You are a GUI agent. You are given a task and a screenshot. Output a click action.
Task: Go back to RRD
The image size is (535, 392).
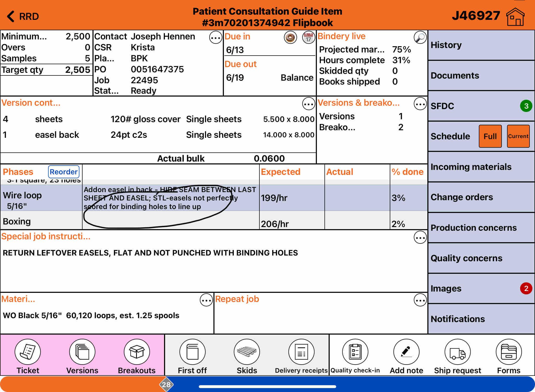coord(23,16)
